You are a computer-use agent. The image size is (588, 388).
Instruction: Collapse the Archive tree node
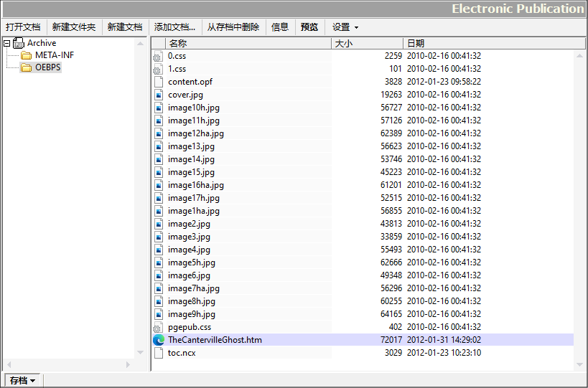[x=6, y=44]
